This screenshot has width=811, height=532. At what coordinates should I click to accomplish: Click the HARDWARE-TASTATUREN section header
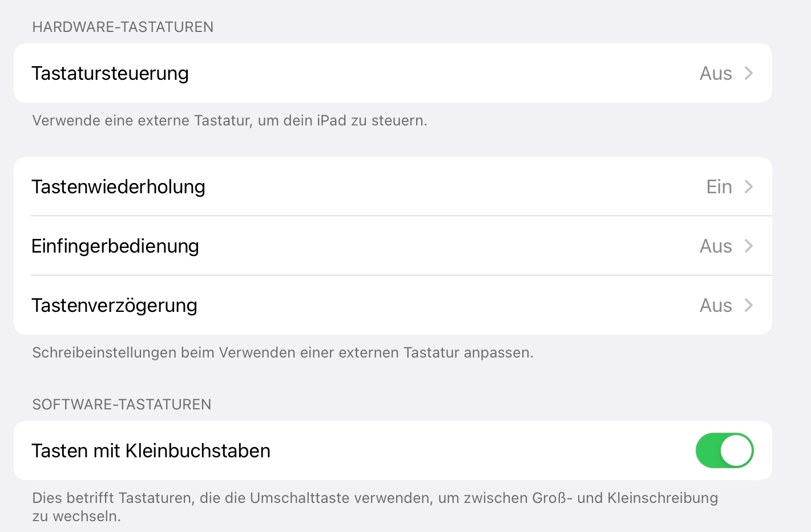click(123, 27)
